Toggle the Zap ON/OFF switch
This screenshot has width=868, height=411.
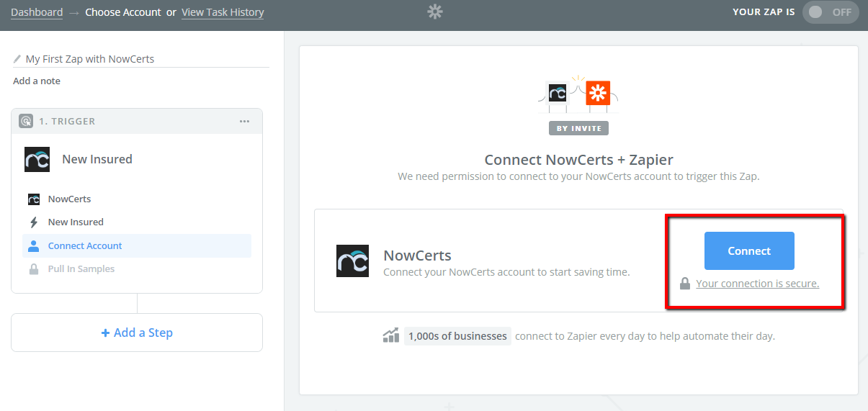(831, 12)
